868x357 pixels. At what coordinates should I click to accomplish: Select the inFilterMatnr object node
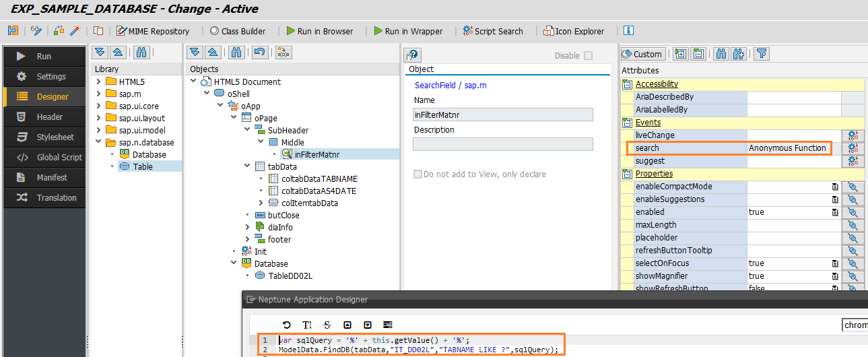(x=317, y=154)
